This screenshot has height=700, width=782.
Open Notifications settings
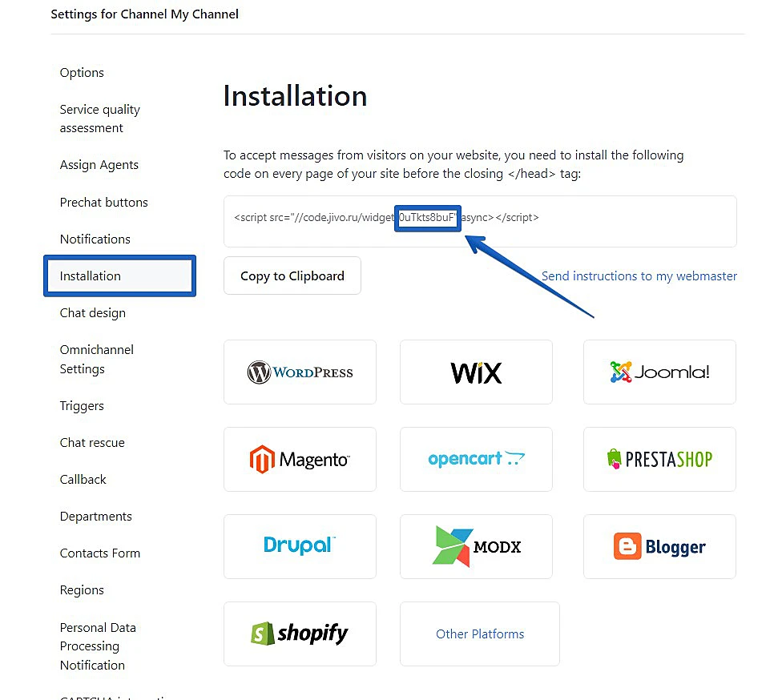(x=95, y=239)
